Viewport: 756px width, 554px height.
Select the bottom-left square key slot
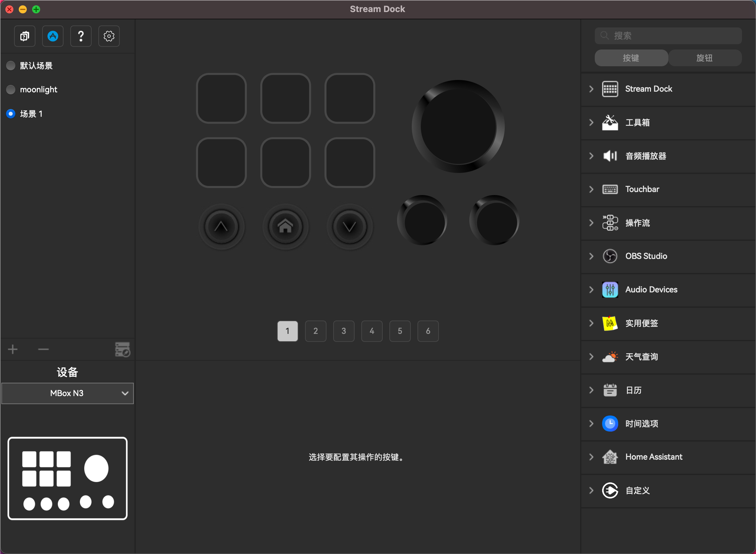pos(221,162)
